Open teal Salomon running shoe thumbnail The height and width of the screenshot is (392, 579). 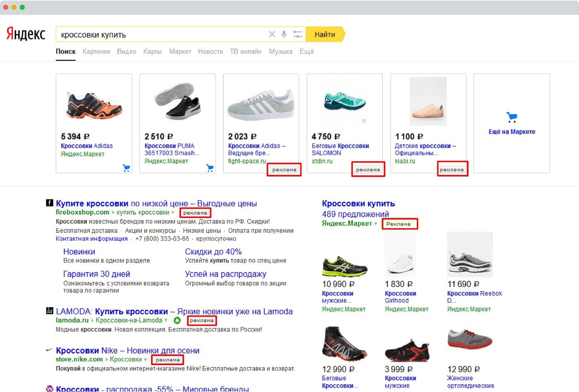pyautogui.click(x=345, y=101)
